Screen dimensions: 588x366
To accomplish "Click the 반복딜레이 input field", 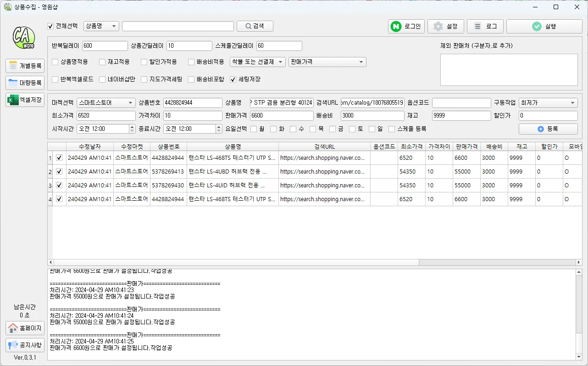I will click(x=105, y=46).
